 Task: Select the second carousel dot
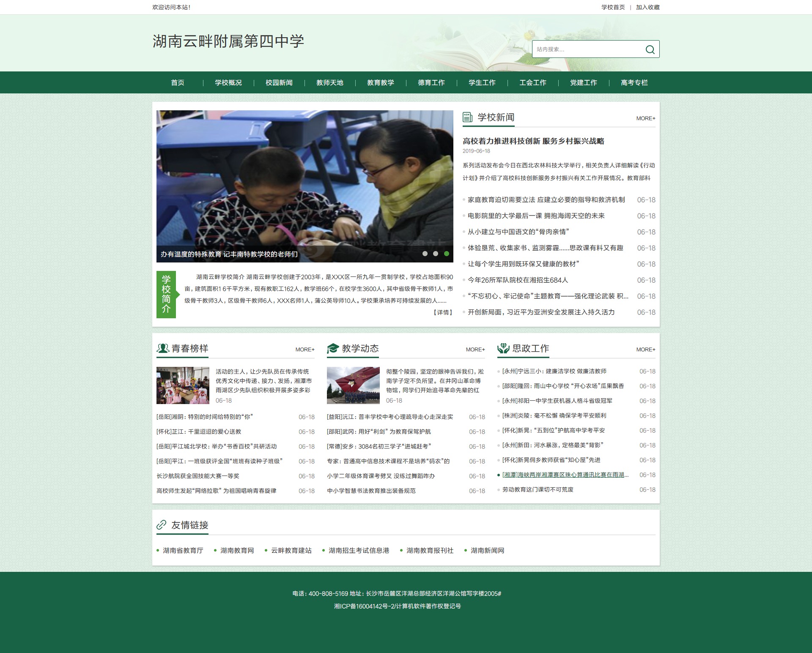(x=436, y=254)
